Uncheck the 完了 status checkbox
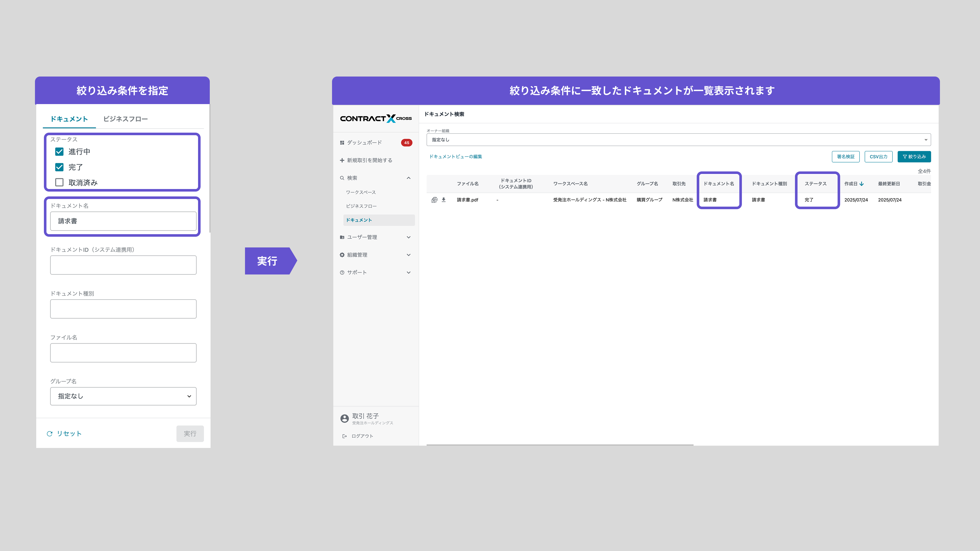 [59, 167]
